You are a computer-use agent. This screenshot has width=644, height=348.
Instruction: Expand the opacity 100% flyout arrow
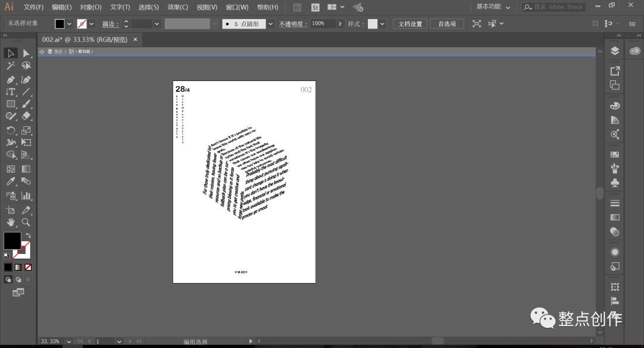pyautogui.click(x=340, y=24)
